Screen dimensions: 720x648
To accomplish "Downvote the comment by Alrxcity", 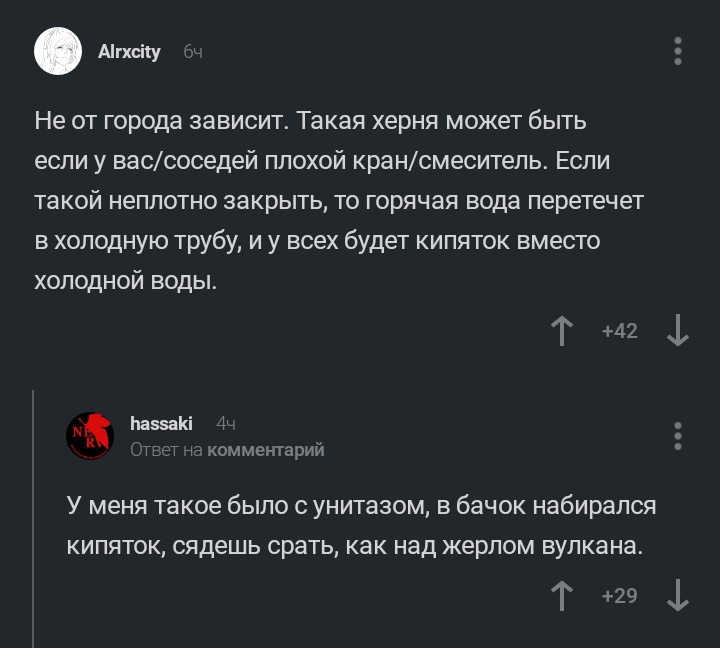I will (678, 331).
